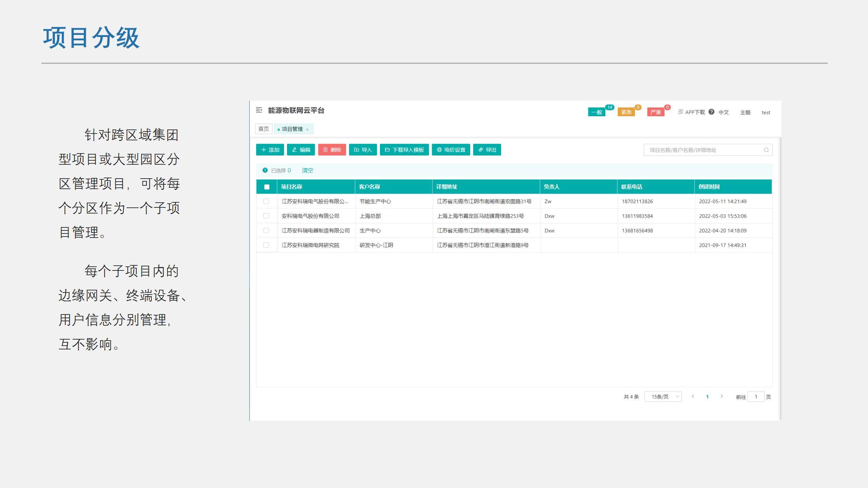Click the 严重 alarm badge

coord(655,112)
